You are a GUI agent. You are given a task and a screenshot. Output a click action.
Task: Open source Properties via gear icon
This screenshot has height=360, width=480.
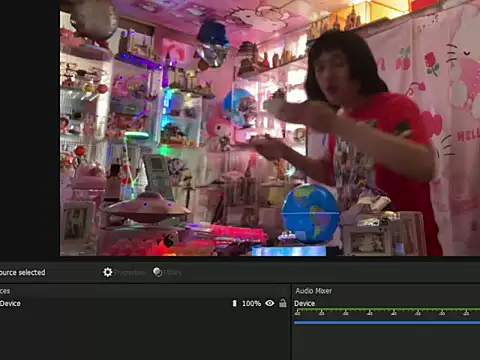pyautogui.click(x=124, y=272)
